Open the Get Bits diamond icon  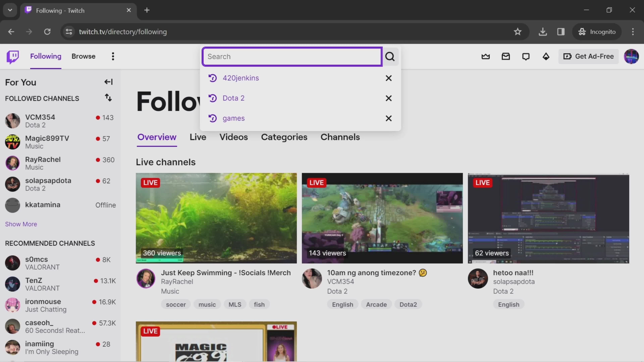pos(546,56)
